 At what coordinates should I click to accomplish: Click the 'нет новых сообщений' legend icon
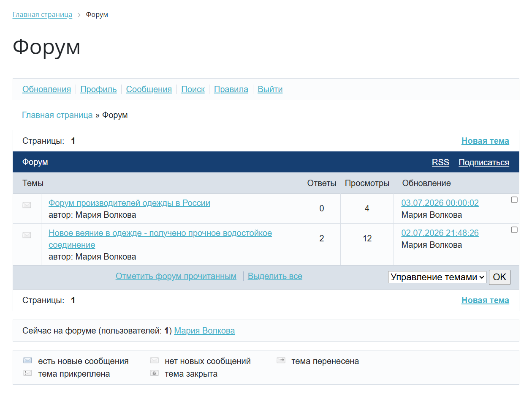tap(154, 361)
